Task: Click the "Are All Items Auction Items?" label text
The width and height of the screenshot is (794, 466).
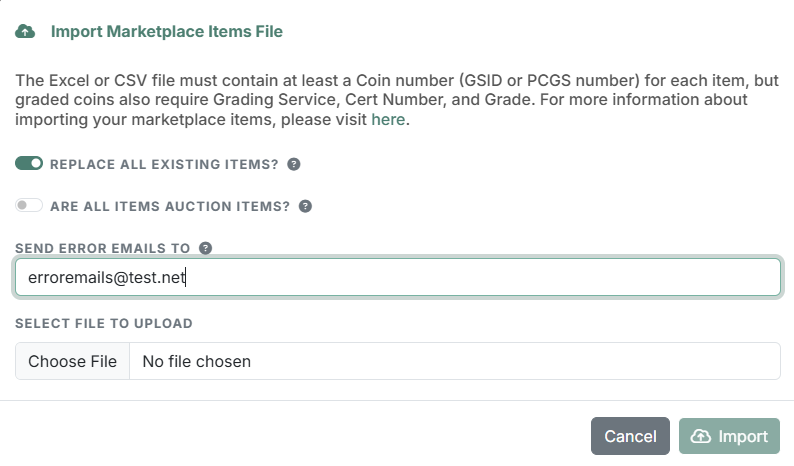Action: point(170,207)
